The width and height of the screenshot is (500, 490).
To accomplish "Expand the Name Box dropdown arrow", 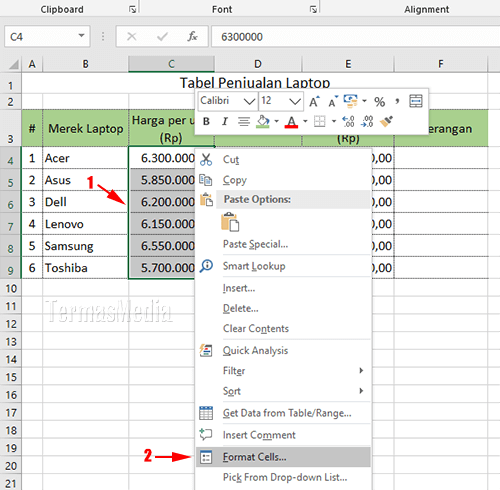I will click(x=81, y=35).
